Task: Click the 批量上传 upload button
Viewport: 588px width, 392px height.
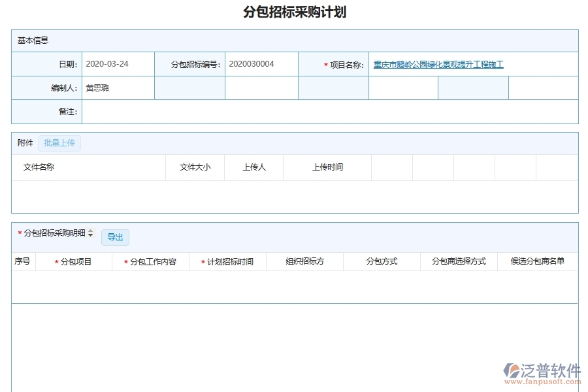Action: pyautogui.click(x=59, y=143)
